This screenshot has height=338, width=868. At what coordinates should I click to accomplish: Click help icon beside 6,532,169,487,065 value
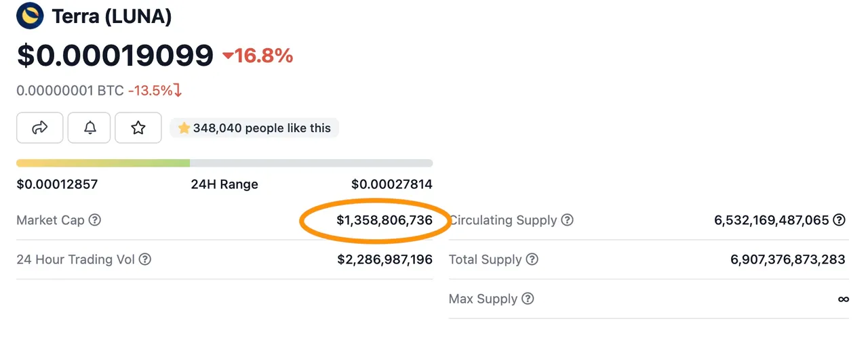click(x=840, y=220)
